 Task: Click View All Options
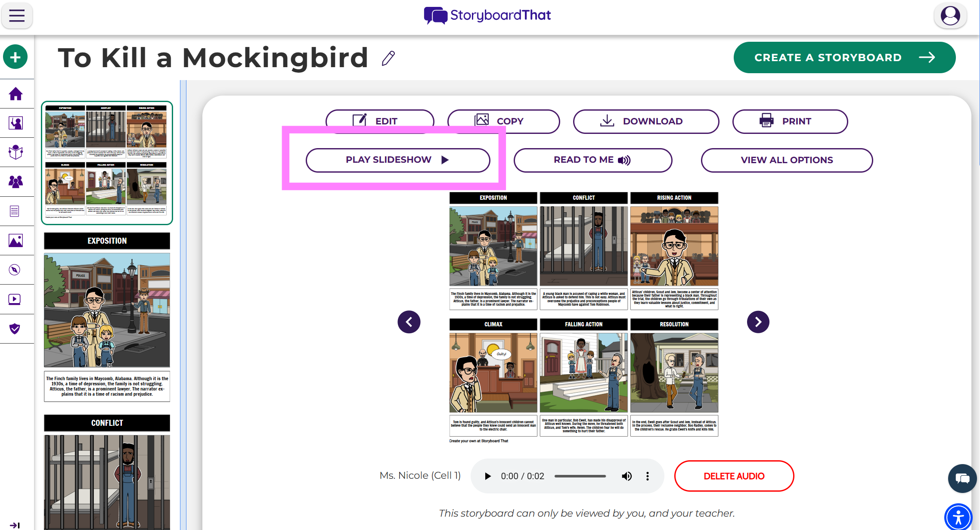[786, 160]
